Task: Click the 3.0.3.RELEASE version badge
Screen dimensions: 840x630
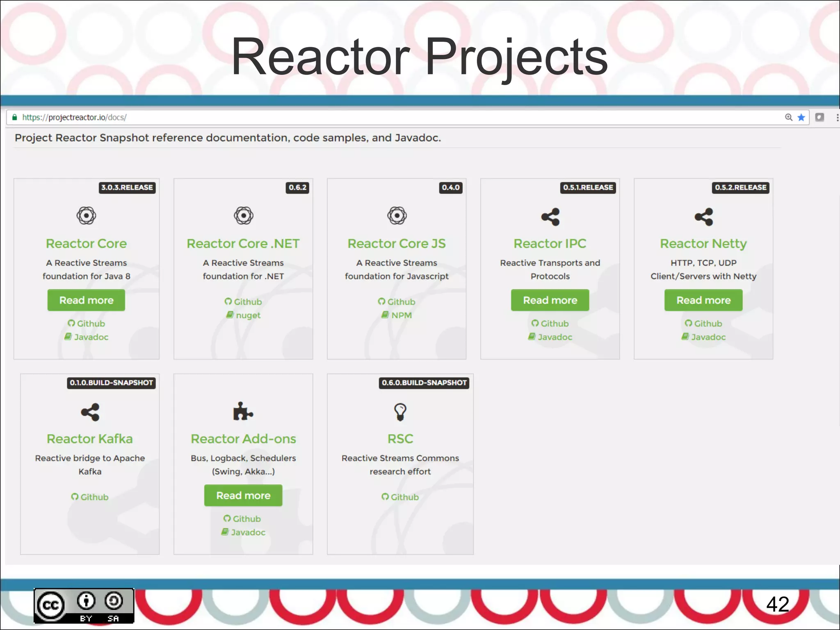Action: tap(127, 188)
